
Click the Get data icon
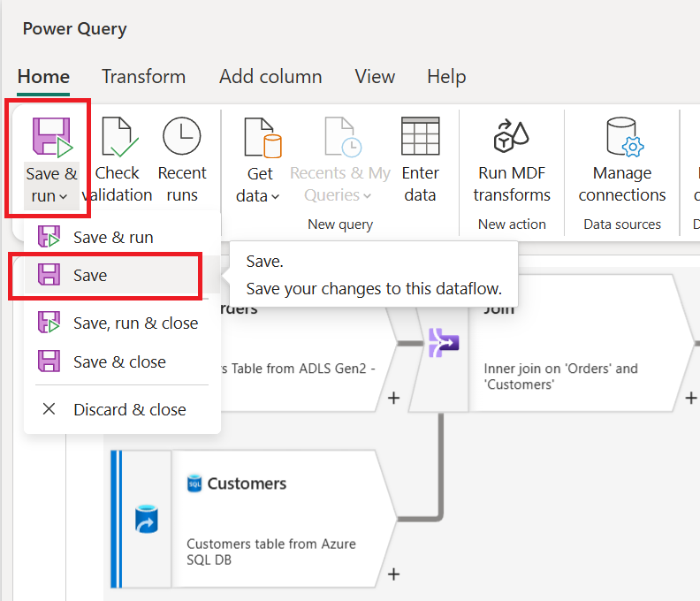262,138
